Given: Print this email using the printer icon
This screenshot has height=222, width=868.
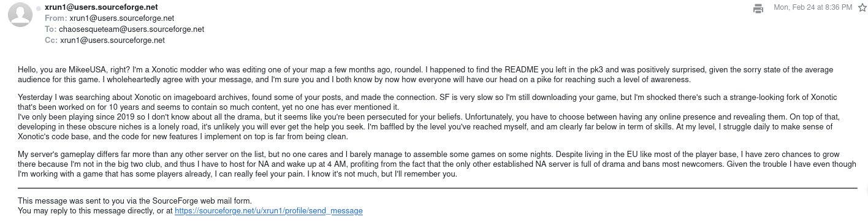Looking at the screenshot, I should point(758,8).
